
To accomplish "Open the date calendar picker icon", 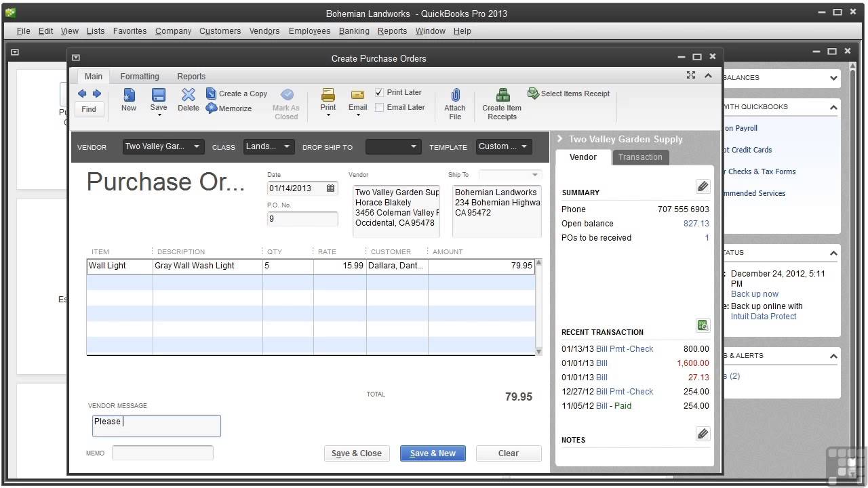I will (x=331, y=188).
